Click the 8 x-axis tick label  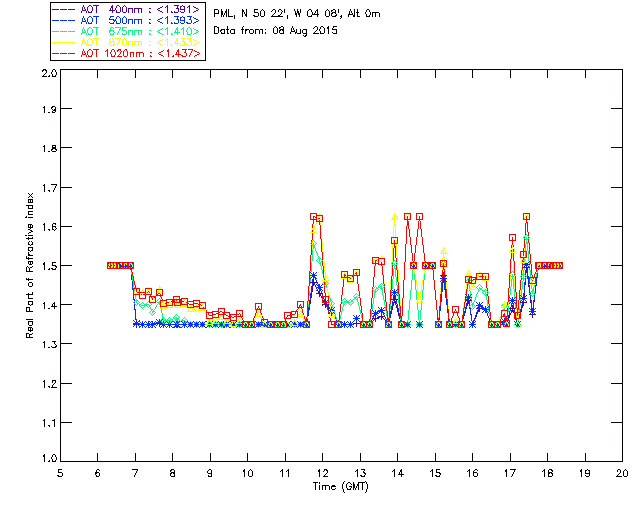point(173,473)
